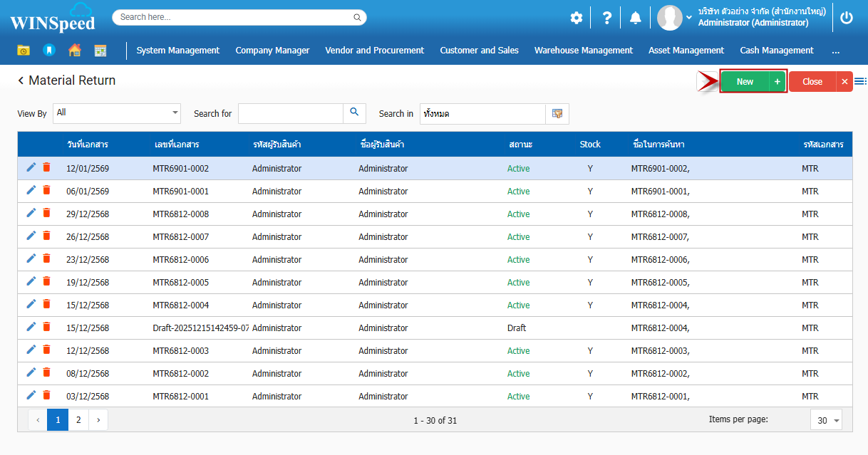This screenshot has height=455, width=868.
Task: Open the Items per page dropdown
Action: (x=827, y=420)
